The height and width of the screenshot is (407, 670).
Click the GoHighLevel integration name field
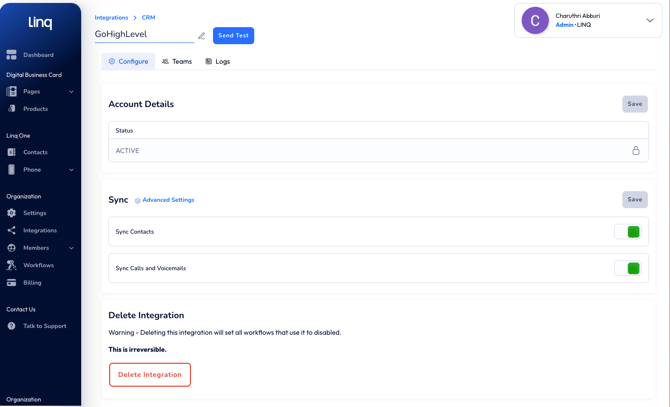click(x=143, y=34)
